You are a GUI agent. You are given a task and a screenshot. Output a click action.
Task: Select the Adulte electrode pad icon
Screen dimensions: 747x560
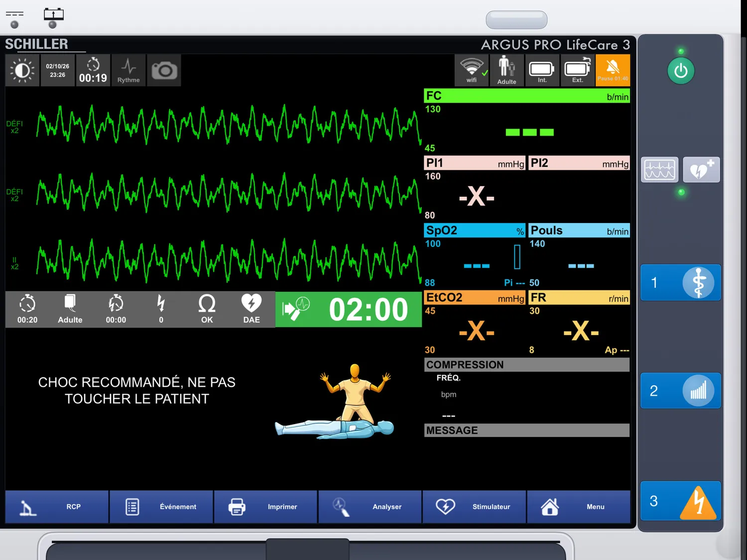pos(70,309)
